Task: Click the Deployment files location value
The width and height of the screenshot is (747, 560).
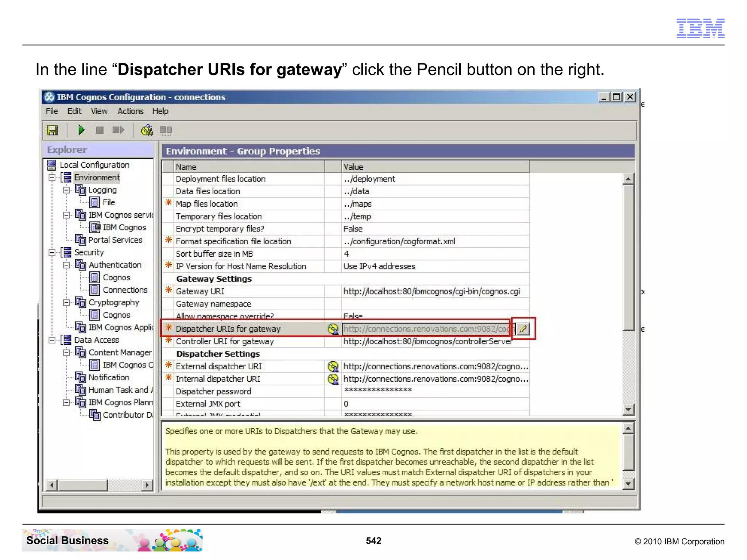Action: [x=435, y=179]
